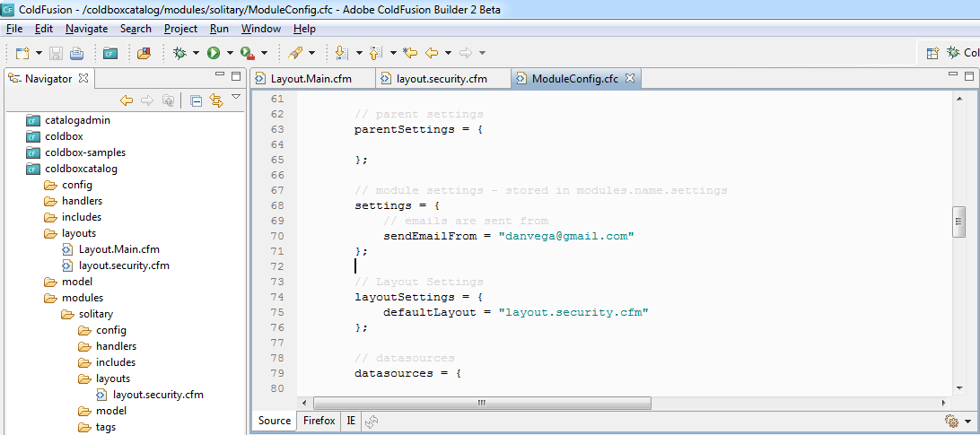Open the Search flashlight dropdown arrow
Image resolution: width=980 pixels, height=435 pixels.
(312, 54)
